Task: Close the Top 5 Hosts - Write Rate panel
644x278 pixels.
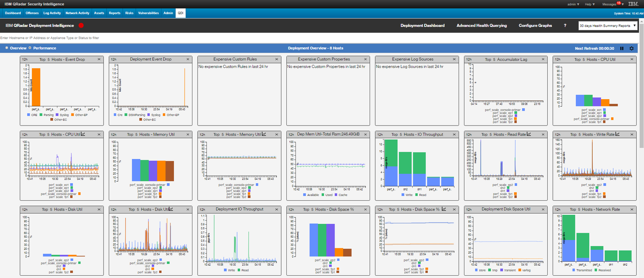Action: point(632,134)
